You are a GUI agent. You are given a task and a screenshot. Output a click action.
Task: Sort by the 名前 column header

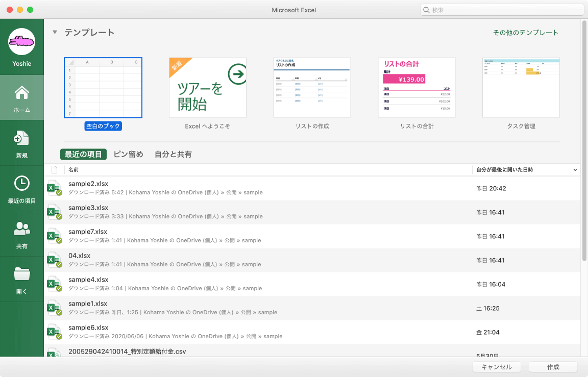click(73, 170)
